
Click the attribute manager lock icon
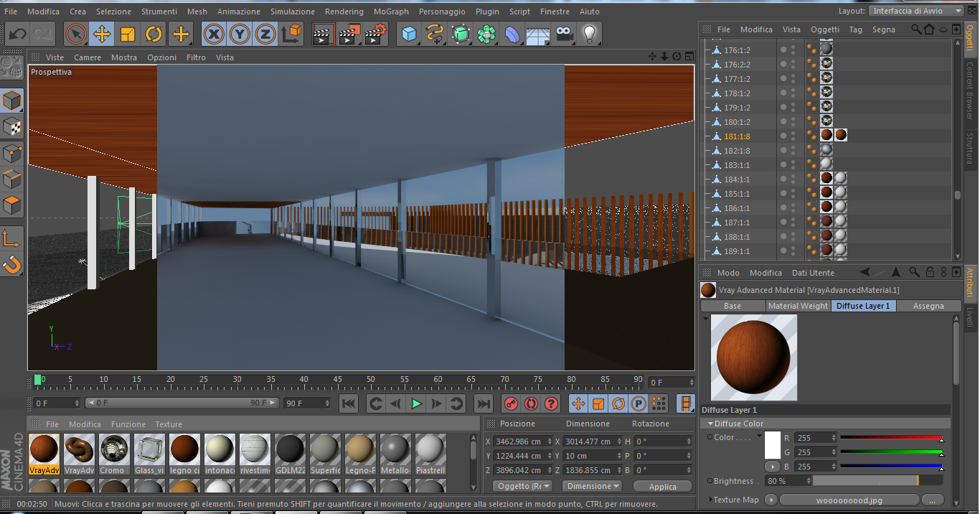tap(930, 273)
